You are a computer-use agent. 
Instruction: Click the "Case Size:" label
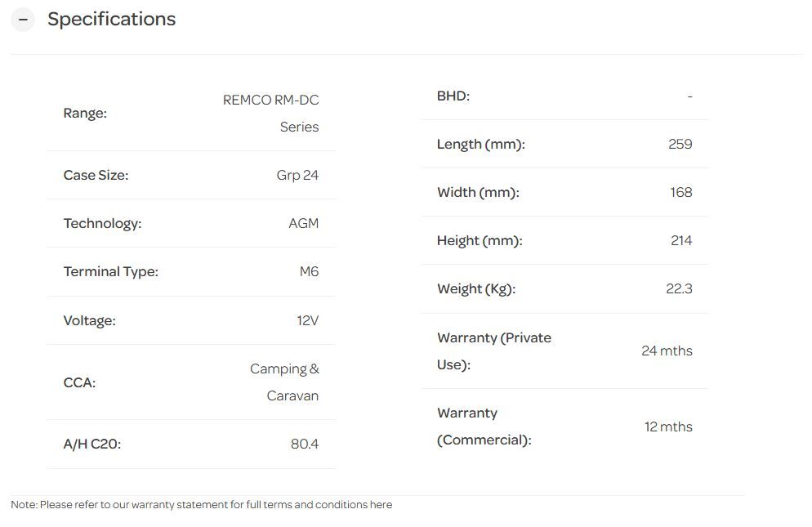click(x=96, y=175)
